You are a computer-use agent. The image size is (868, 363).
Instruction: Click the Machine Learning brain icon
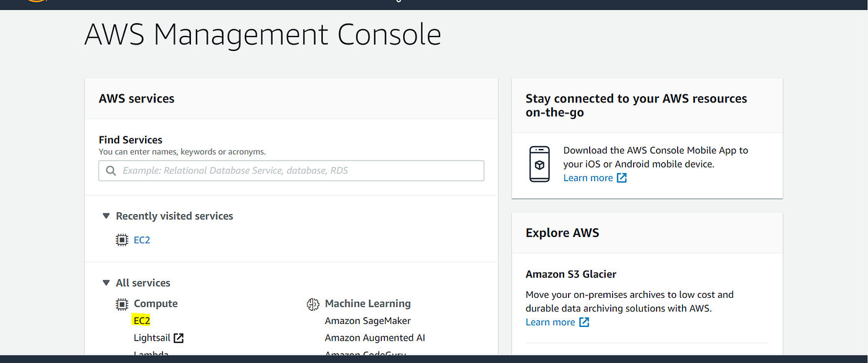pyautogui.click(x=313, y=304)
